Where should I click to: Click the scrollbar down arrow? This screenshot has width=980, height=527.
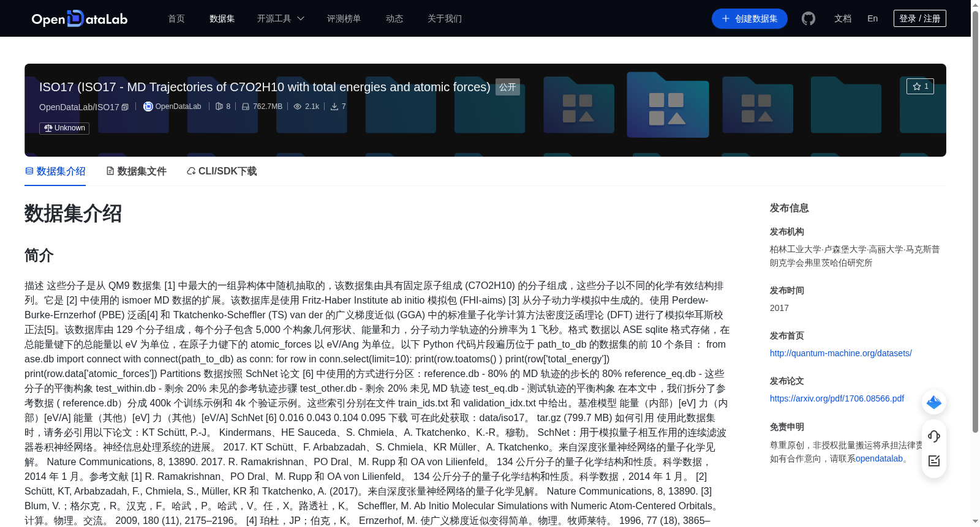tap(975, 521)
